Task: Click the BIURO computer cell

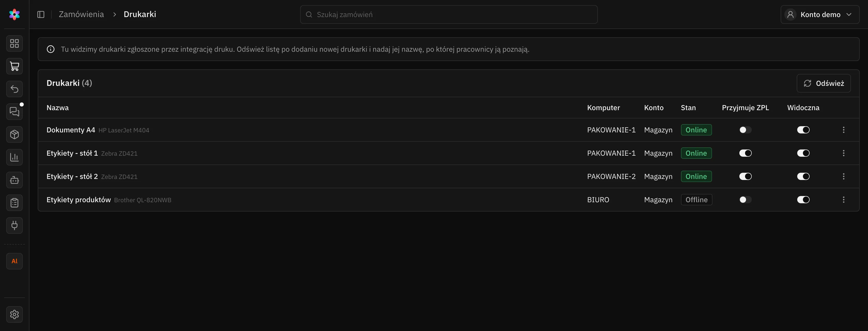Action: pyautogui.click(x=598, y=200)
